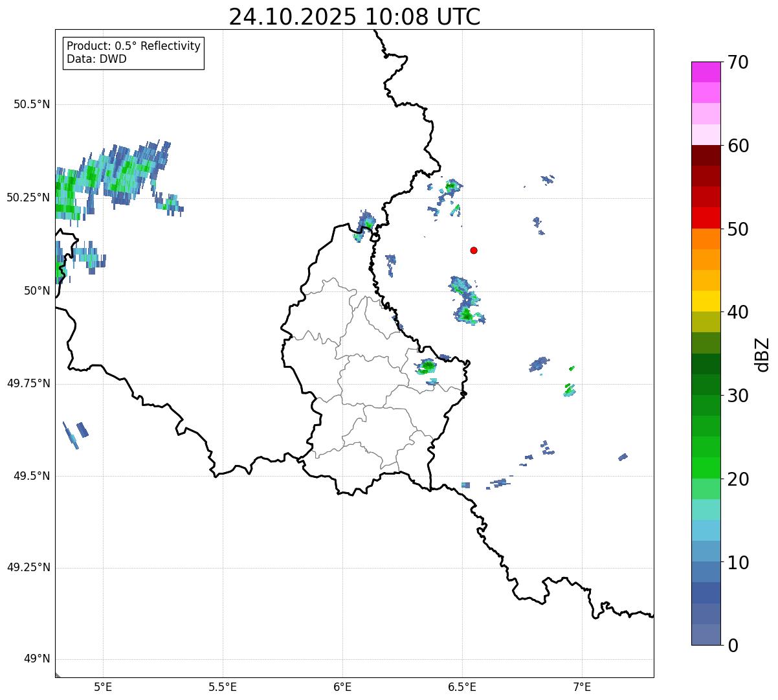Click the 6°E longitude label
This screenshot has width=778, height=700.
(x=342, y=686)
